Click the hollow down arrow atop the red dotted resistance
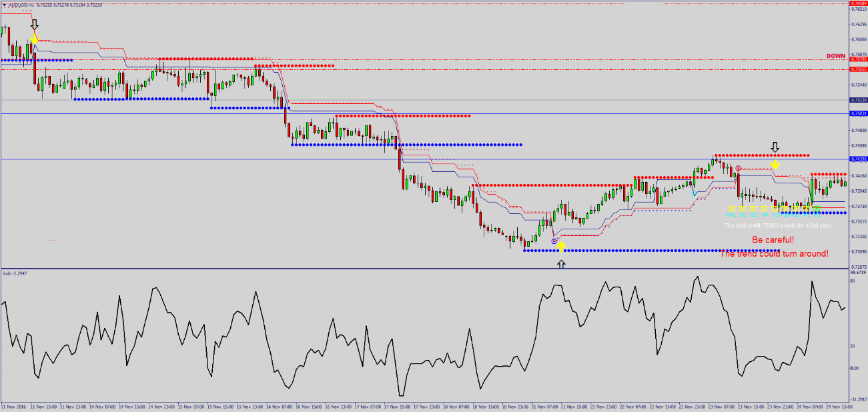 pos(775,146)
